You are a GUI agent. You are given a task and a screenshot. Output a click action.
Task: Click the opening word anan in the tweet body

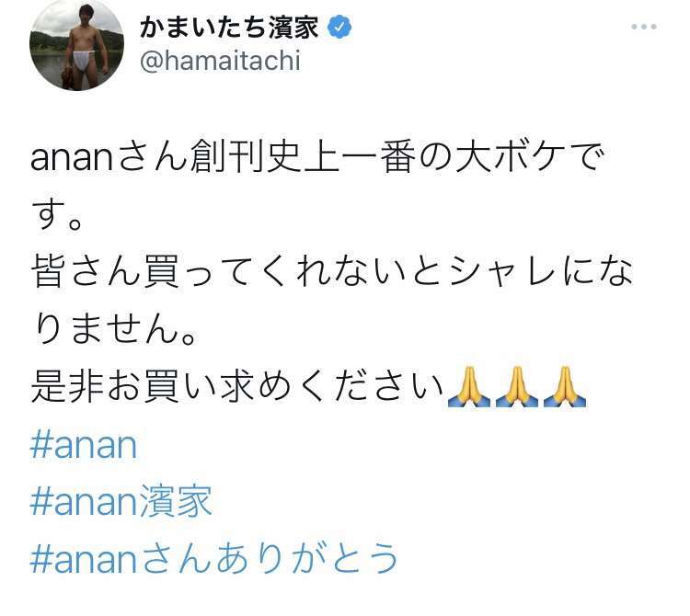(72, 159)
